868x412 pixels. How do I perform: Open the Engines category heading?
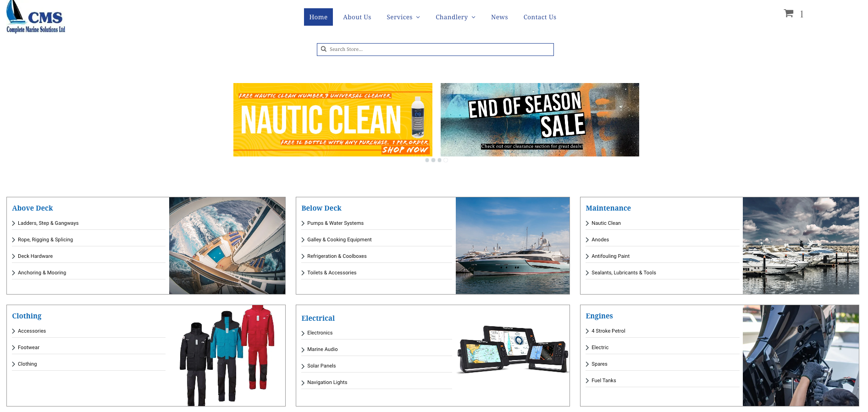[x=599, y=316]
